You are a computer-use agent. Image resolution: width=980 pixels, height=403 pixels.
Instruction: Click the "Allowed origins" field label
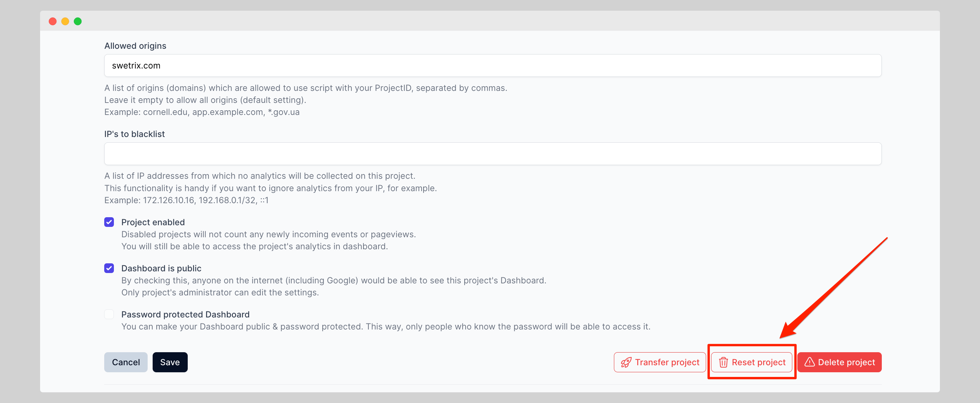click(x=135, y=46)
